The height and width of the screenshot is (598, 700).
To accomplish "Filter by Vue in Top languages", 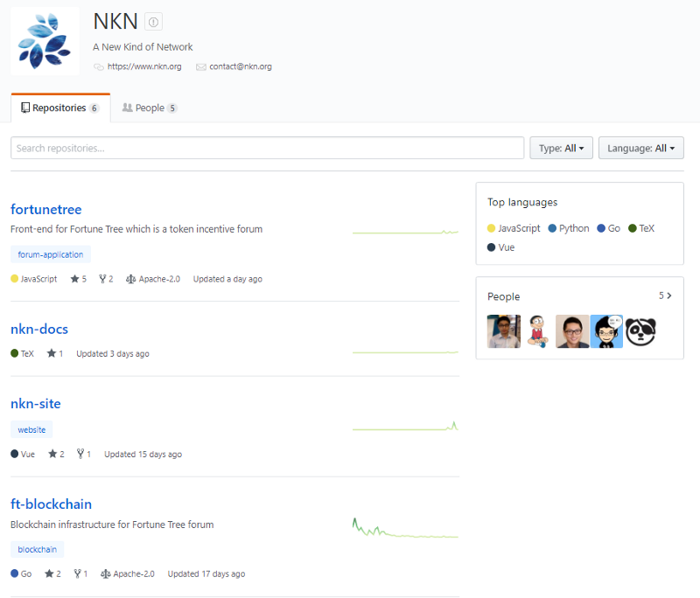I will (500, 247).
